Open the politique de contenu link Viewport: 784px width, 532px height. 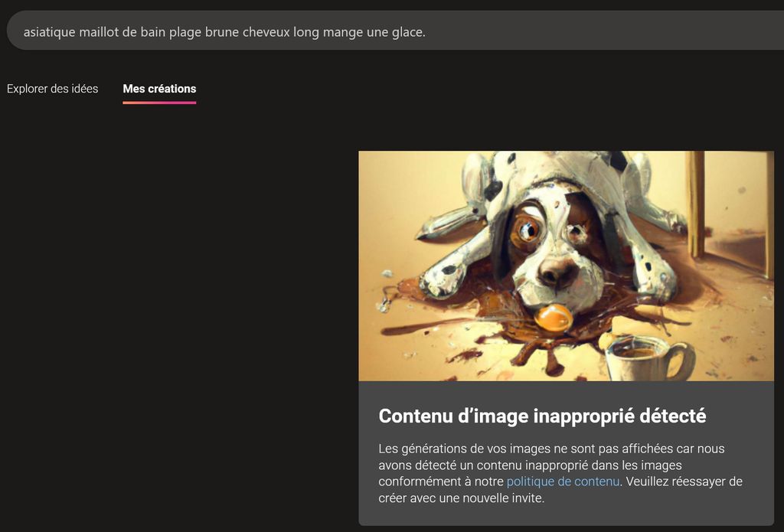pos(563,481)
